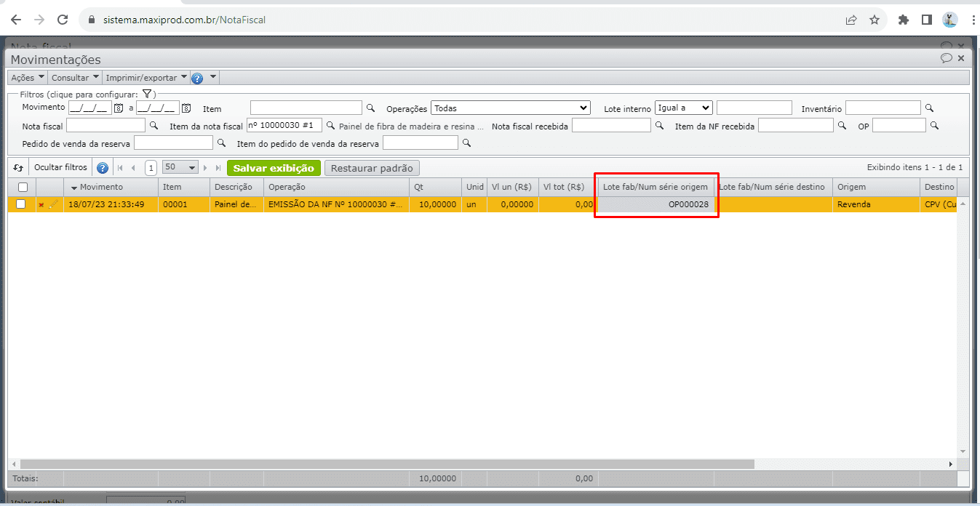Toggle the select-all checkbox in grid header
The image size is (980, 506).
coord(23,188)
